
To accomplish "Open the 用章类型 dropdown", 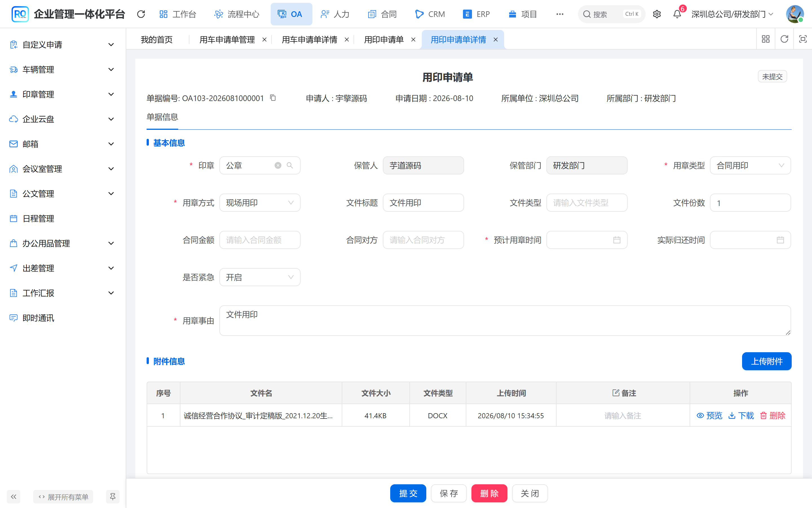I will (750, 165).
